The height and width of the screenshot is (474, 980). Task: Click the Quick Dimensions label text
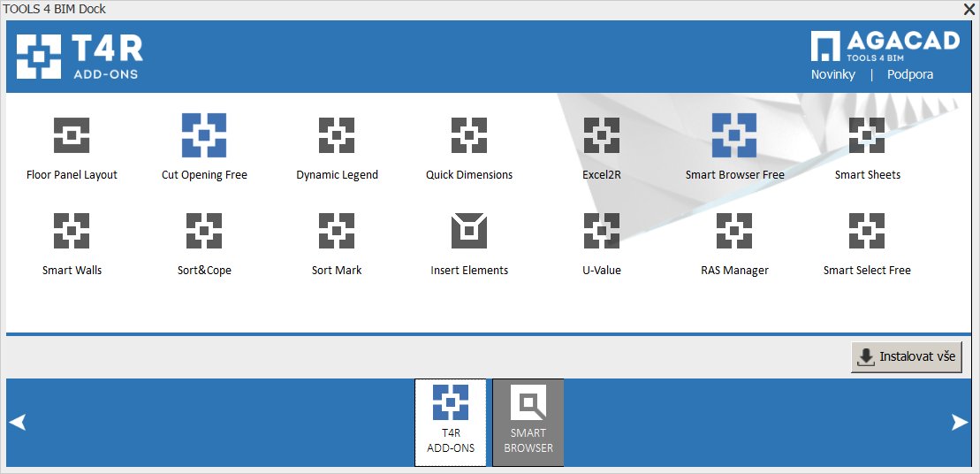pos(469,175)
